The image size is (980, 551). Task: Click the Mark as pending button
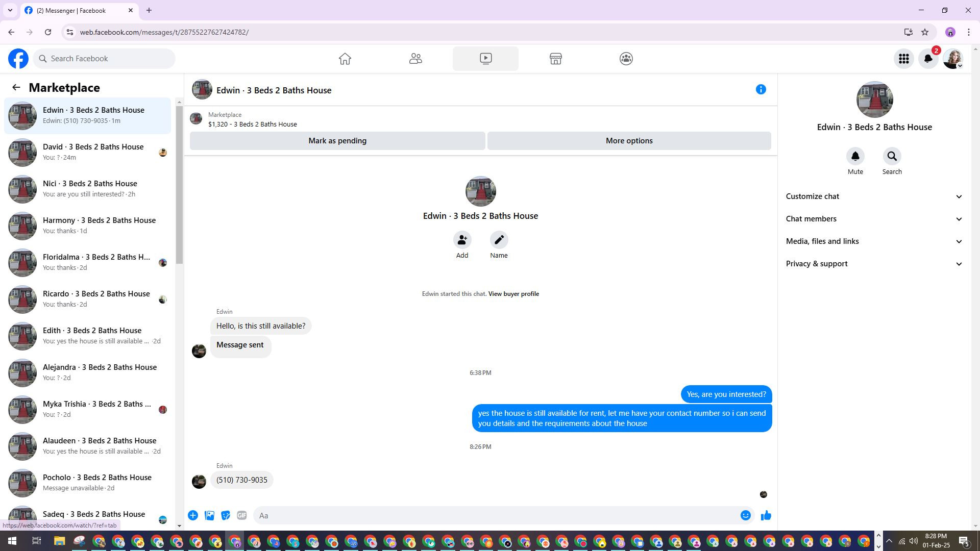click(x=337, y=141)
